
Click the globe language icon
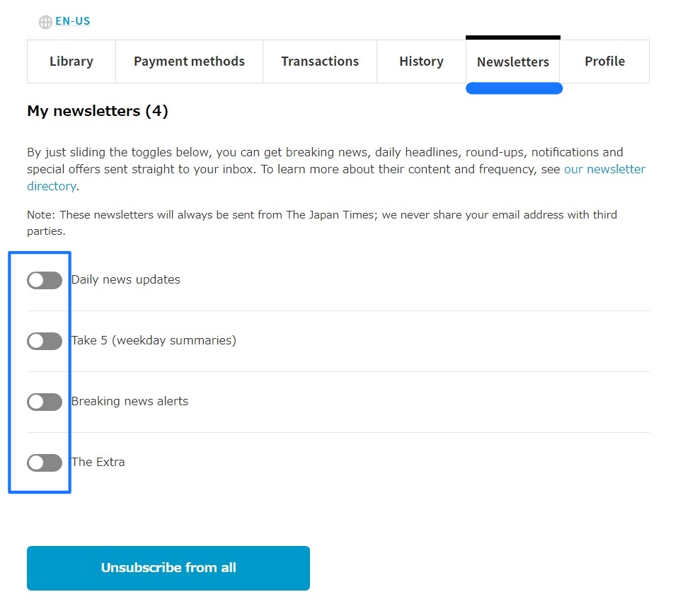click(45, 22)
